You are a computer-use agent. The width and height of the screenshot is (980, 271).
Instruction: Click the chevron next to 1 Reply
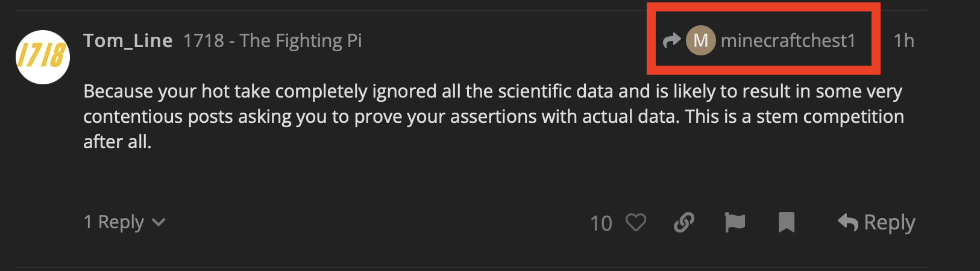tap(159, 223)
